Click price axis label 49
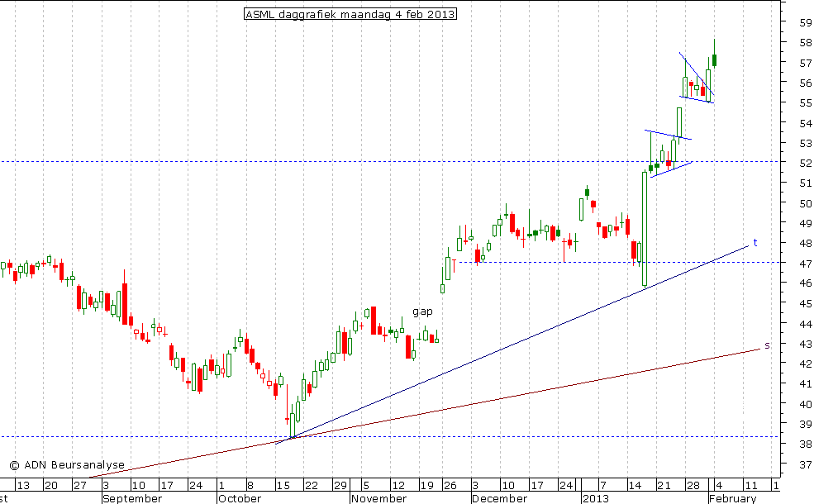 (x=806, y=223)
